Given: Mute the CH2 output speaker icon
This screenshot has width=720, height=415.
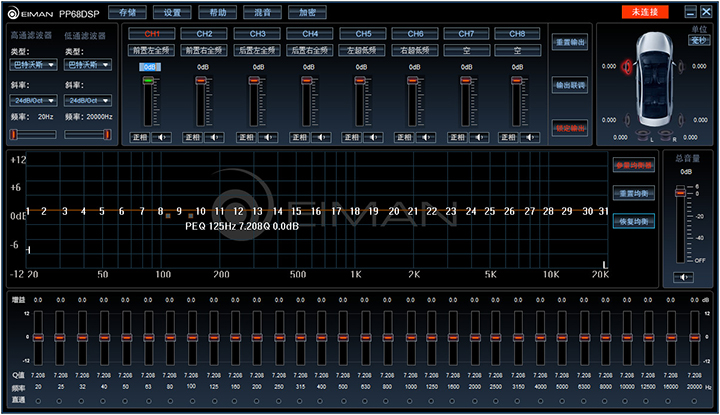Looking at the screenshot, I should point(214,137).
